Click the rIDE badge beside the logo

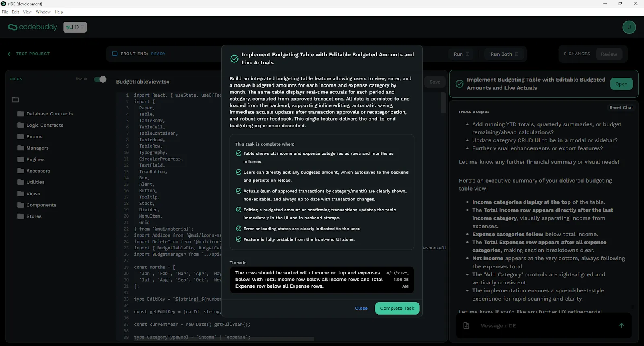[x=75, y=27]
